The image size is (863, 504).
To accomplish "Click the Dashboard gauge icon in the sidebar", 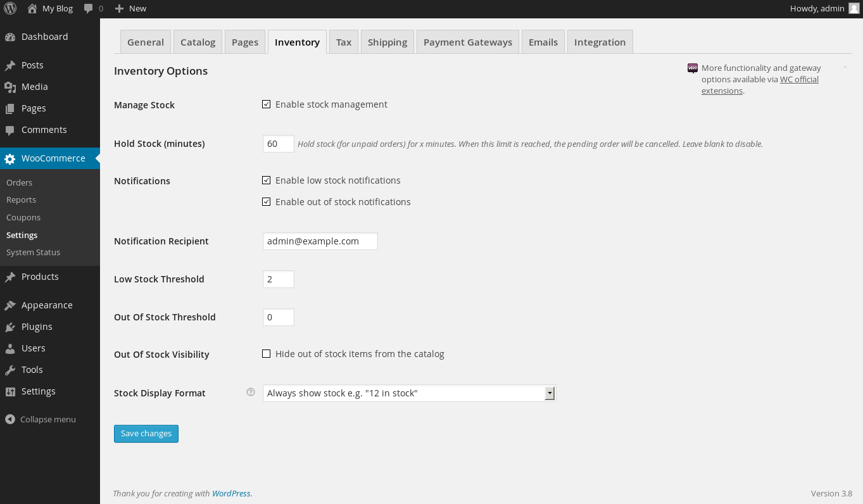I will click(x=10, y=37).
